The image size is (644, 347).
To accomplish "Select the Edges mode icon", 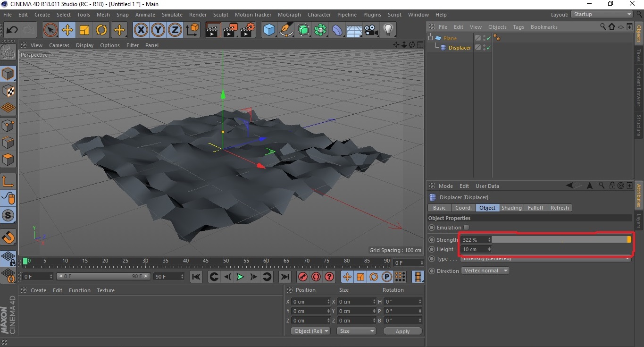I will (8, 142).
